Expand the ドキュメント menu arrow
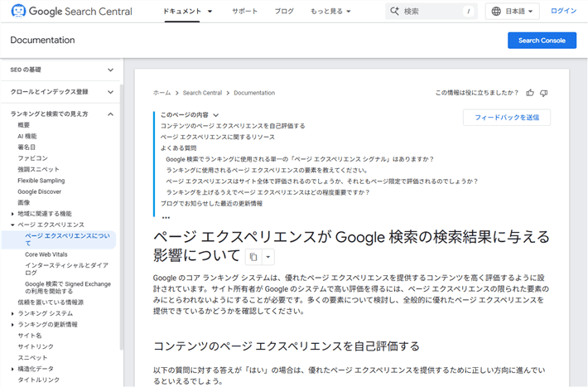This screenshot has height=387, width=588. [210, 12]
